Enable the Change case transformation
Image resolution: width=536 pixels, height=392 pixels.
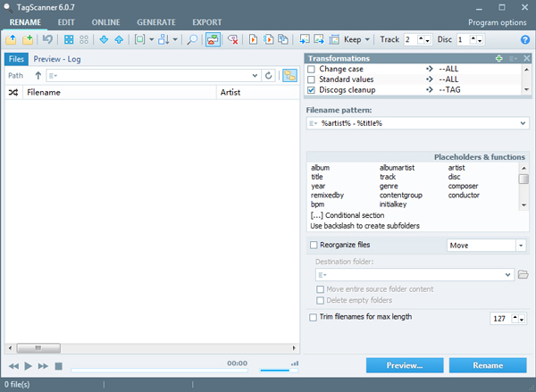311,69
